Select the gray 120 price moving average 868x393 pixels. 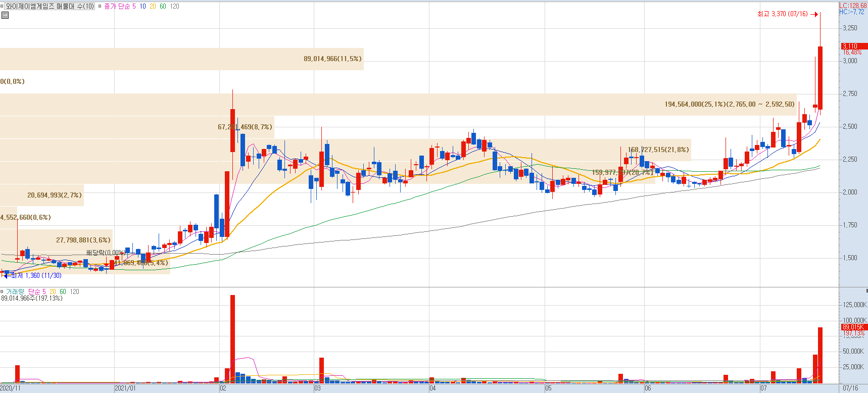point(174,7)
